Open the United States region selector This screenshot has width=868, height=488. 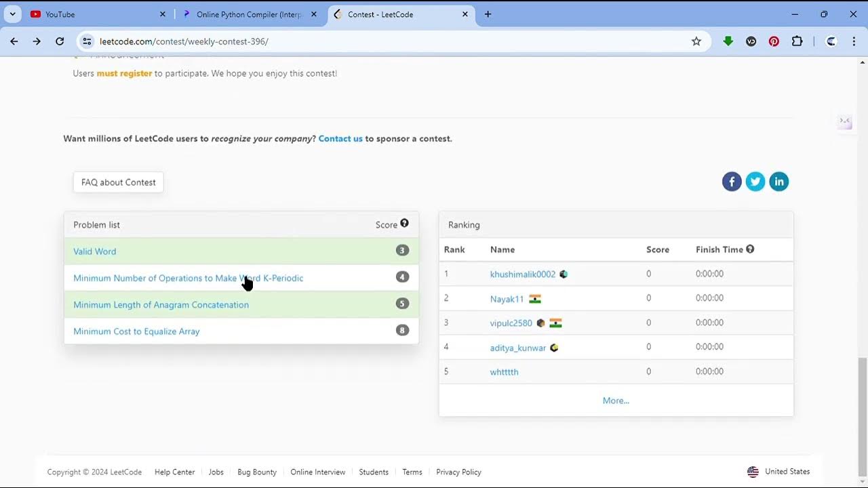click(x=778, y=472)
